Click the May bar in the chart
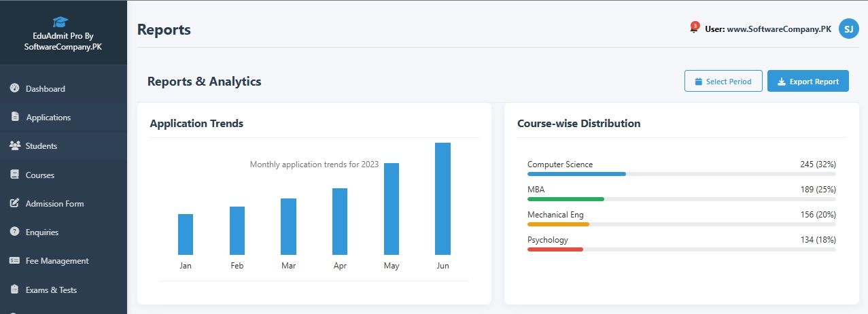This screenshot has width=868, height=314. tap(392, 209)
